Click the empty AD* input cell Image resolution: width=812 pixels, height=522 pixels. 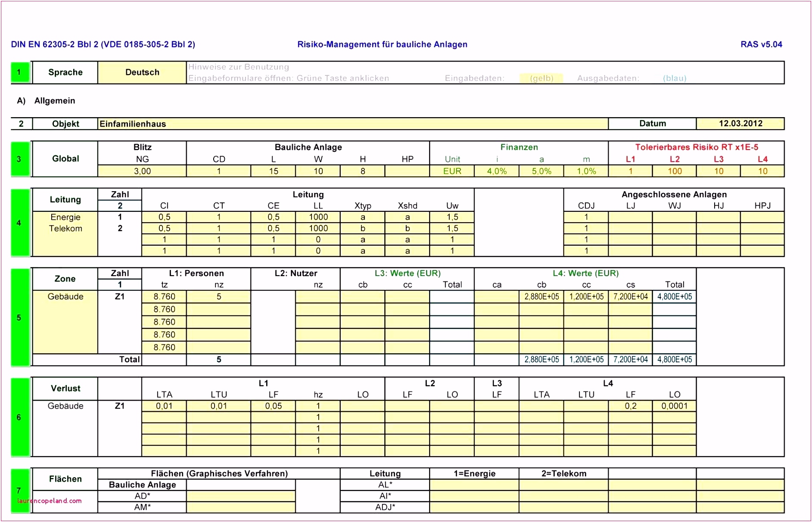tap(241, 496)
